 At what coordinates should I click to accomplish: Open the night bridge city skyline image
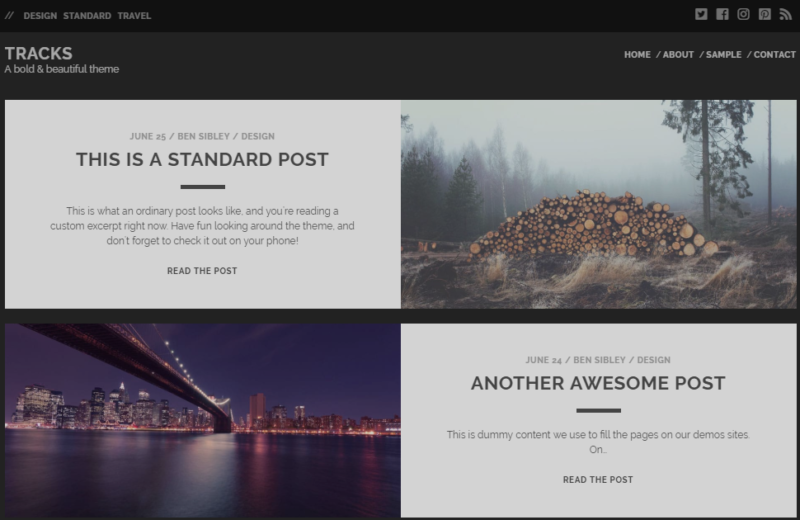pos(203,420)
